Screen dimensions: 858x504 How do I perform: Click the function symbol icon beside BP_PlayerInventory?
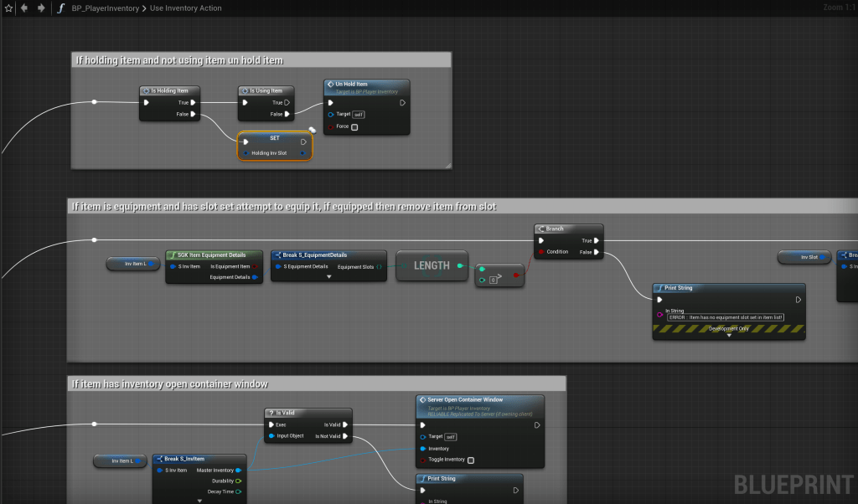click(61, 8)
